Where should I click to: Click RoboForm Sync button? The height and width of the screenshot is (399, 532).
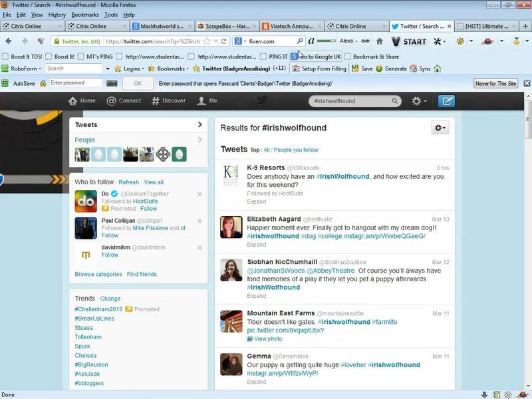point(420,68)
